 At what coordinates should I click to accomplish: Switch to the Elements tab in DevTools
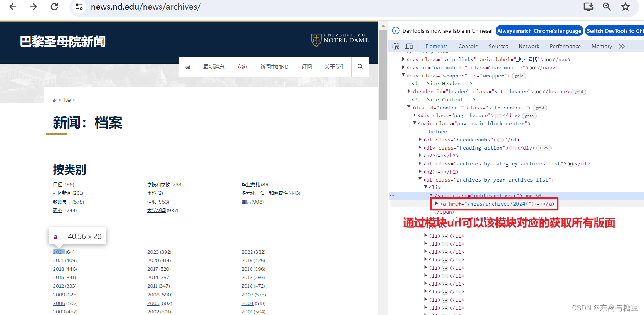pos(436,46)
